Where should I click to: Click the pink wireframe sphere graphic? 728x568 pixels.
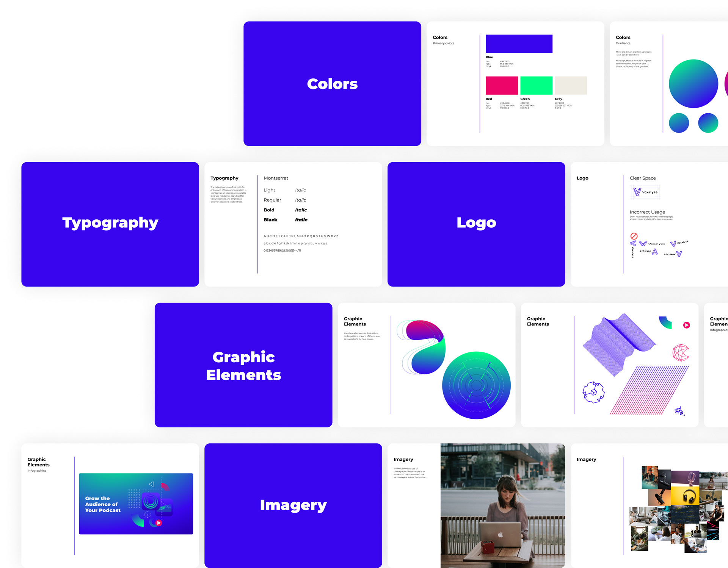tap(681, 352)
